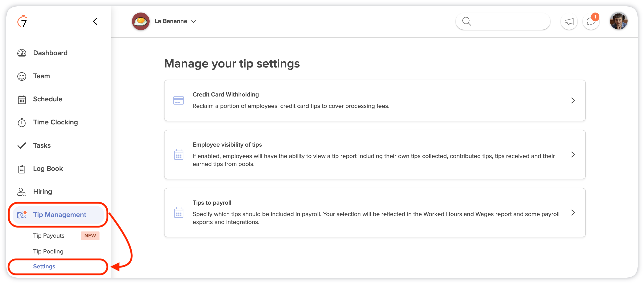Click the Tips to payroll calendar icon
The image size is (644, 284).
point(179,213)
